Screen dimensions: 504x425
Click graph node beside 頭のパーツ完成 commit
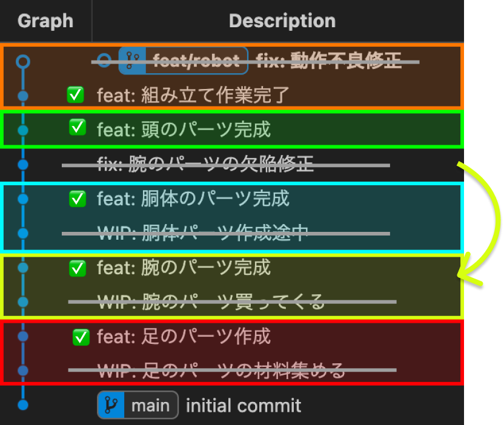point(23,130)
